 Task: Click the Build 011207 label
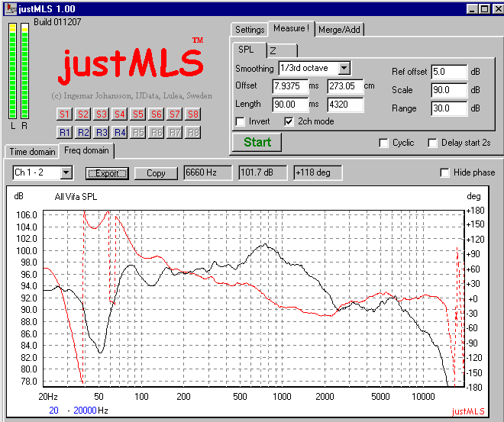(57, 22)
